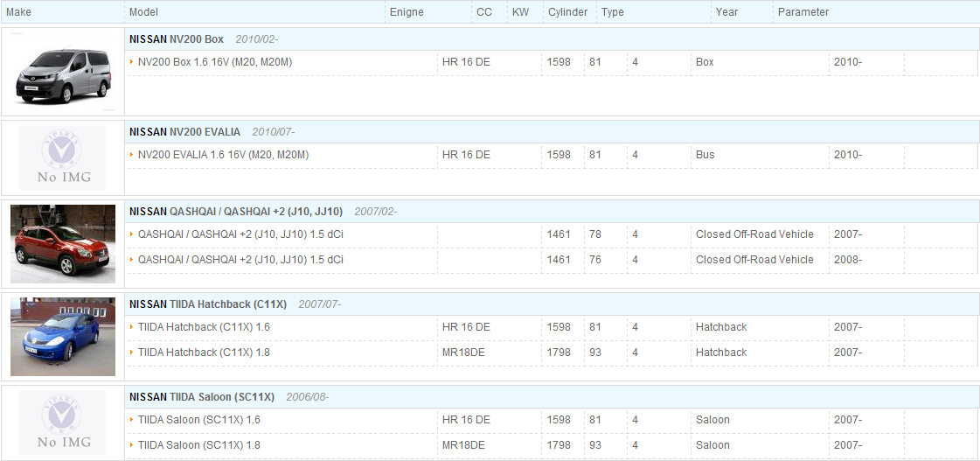Viewport: 980px width, 461px height.
Task: Click Closed Off-Road Vehicle in 2007- QASHQAI row
Action: point(754,234)
